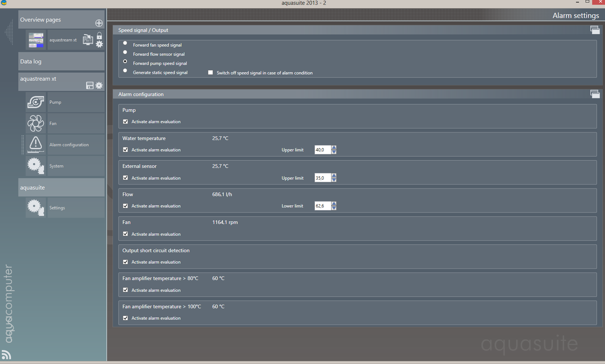Toggle Fan amplifier temperature > 100°C alarm checkbox
This screenshot has height=364, width=605.
click(x=125, y=318)
